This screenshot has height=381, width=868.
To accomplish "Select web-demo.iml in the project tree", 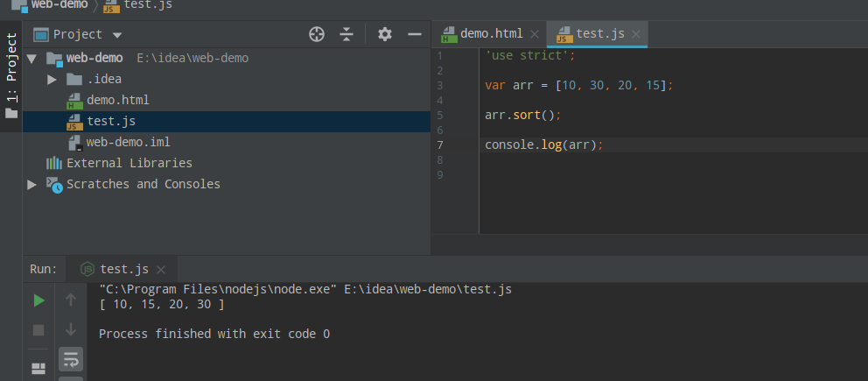I will [x=129, y=142].
